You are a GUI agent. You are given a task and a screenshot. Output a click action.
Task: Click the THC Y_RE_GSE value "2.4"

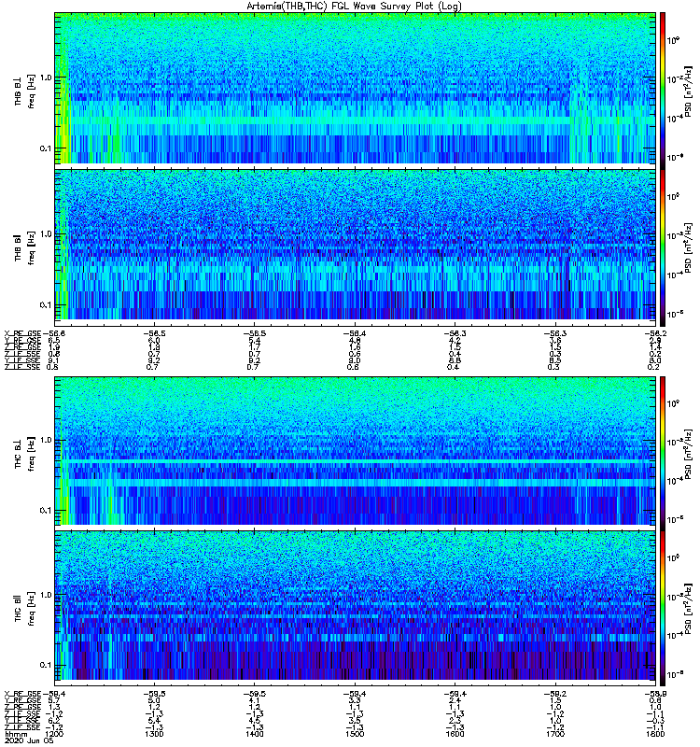455,700
